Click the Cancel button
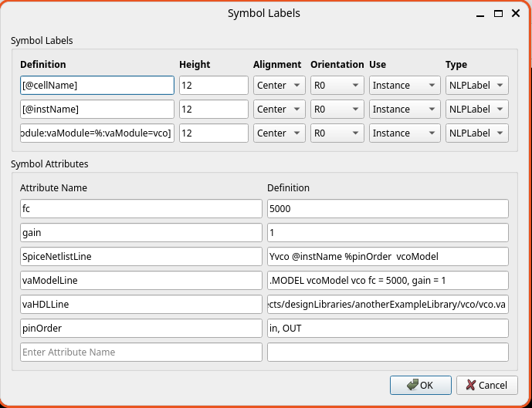The height and width of the screenshot is (408, 532). click(x=486, y=385)
